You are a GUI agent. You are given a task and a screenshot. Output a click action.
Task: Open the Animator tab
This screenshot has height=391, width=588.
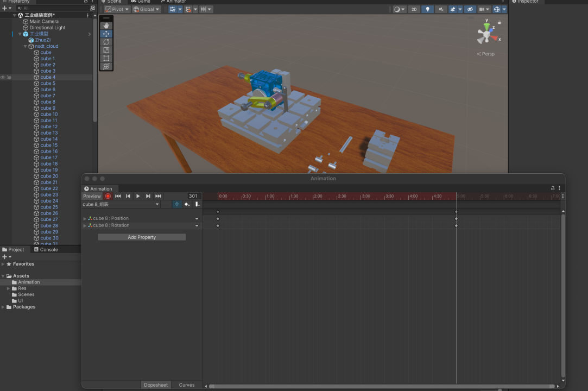[173, 2]
